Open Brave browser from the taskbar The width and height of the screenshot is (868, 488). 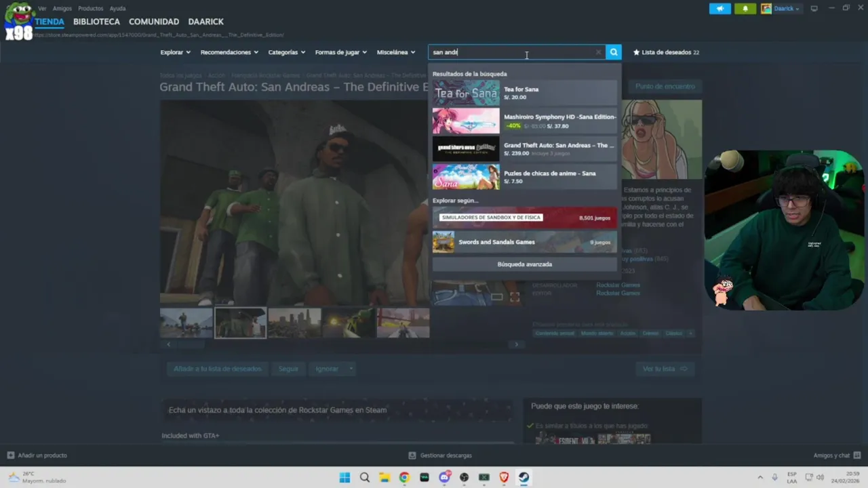pyautogui.click(x=504, y=477)
